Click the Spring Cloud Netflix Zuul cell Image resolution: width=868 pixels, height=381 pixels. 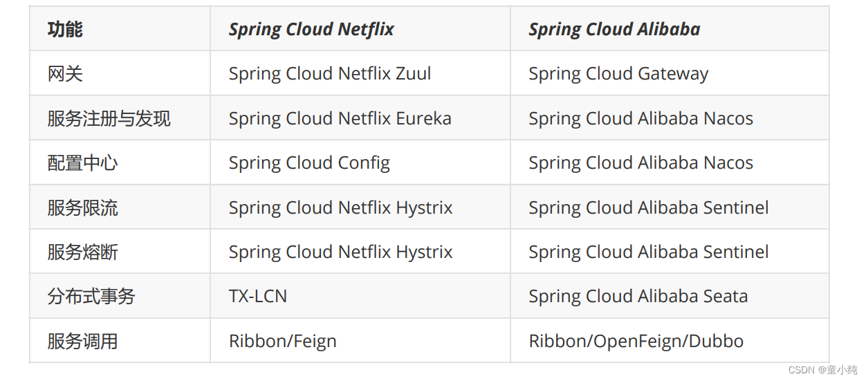click(x=330, y=74)
